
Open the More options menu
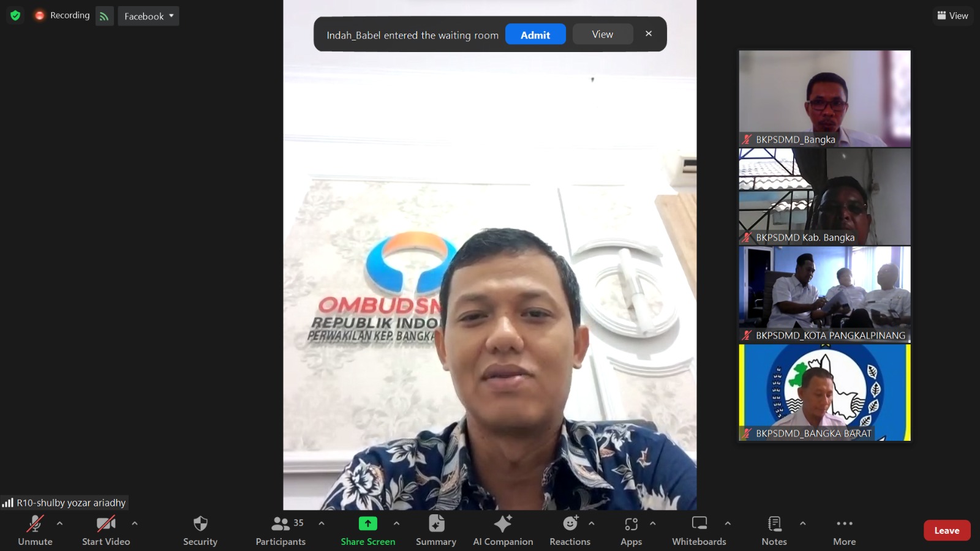coord(844,524)
